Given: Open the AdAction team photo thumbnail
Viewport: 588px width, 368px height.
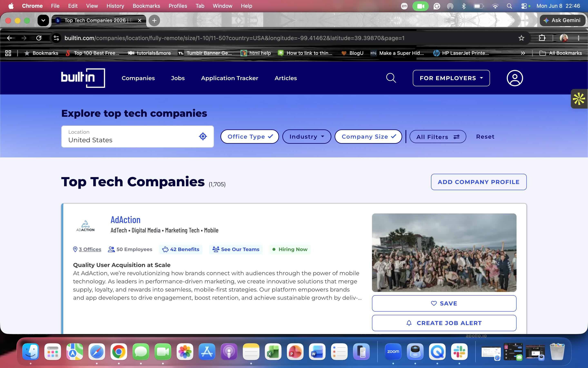Looking at the screenshot, I should tap(444, 253).
